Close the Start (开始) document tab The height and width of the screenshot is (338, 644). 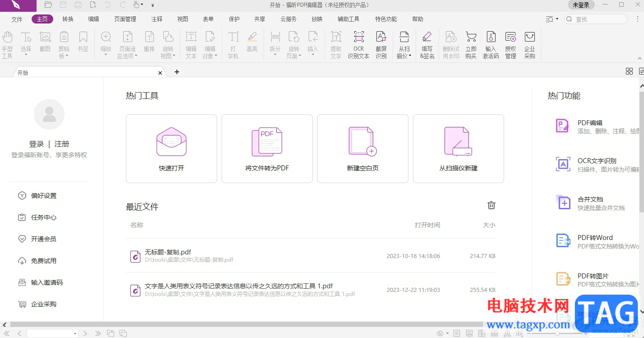point(160,72)
